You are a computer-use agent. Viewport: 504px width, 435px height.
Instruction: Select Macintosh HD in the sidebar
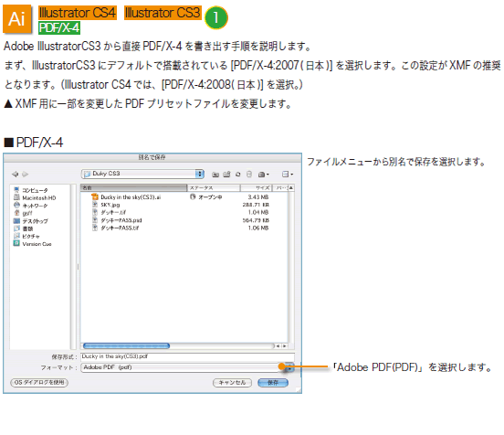tap(35, 198)
